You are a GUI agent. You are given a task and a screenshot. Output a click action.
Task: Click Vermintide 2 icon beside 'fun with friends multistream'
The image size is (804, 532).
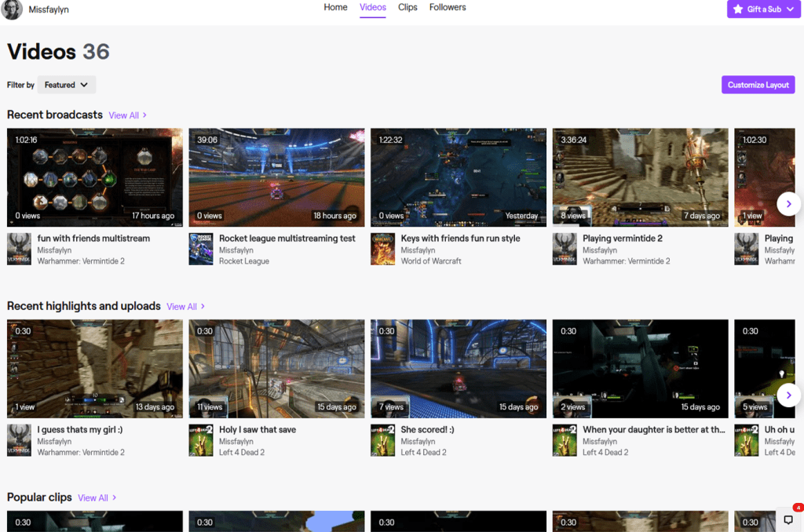(x=20, y=249)
